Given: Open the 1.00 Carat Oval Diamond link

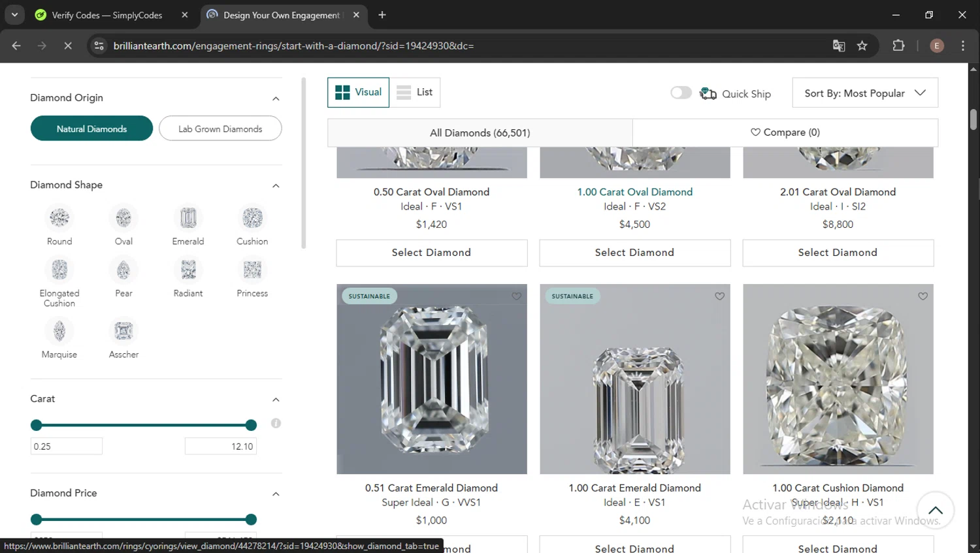Looking at the screenshot, I should [x=634, y=192].
